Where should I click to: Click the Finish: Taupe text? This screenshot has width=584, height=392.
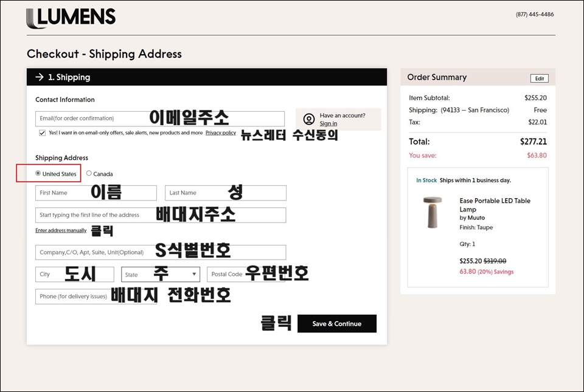pos(476,227)
